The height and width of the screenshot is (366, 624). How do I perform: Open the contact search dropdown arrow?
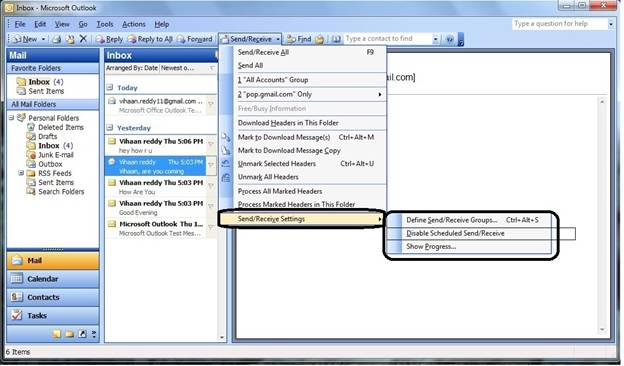[x=436, y=39]
